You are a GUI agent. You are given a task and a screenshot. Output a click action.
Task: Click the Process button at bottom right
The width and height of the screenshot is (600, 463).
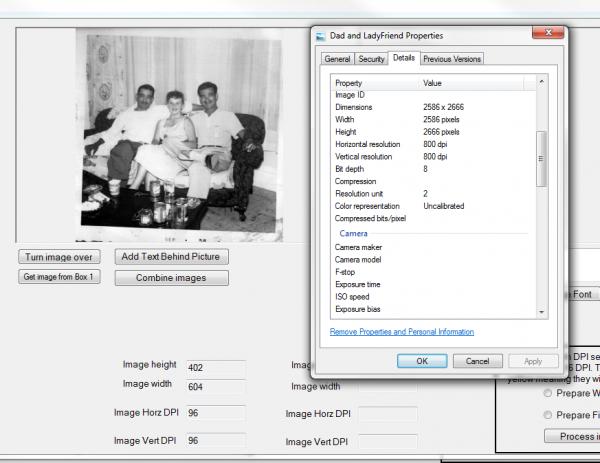(x=572, y=436)
